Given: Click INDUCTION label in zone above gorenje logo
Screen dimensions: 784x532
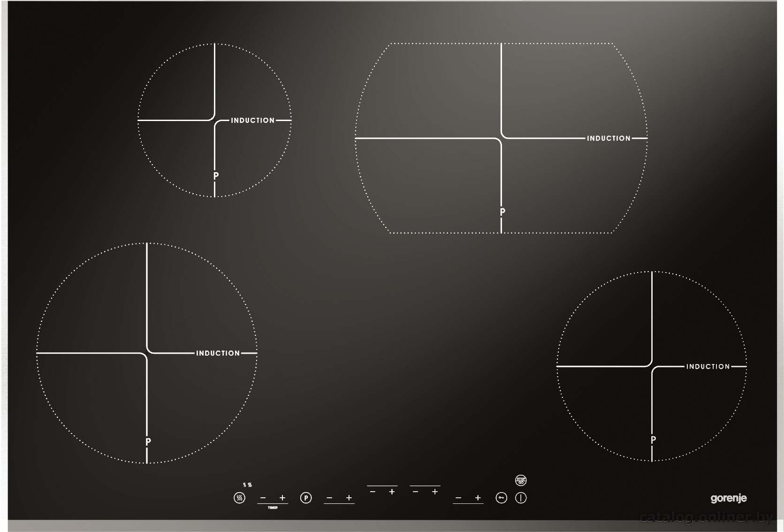Looking at the screenshot, I should point(708,366).
